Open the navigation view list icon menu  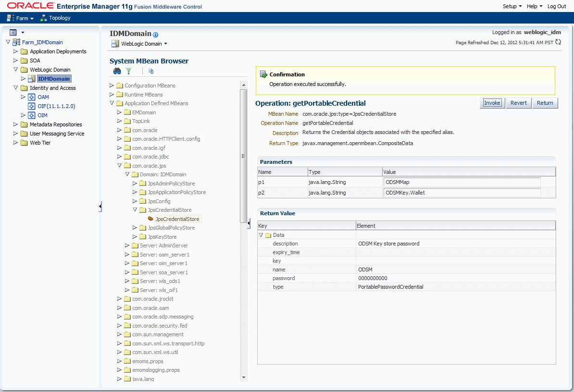pyautogui.click(x=13, y=32)
